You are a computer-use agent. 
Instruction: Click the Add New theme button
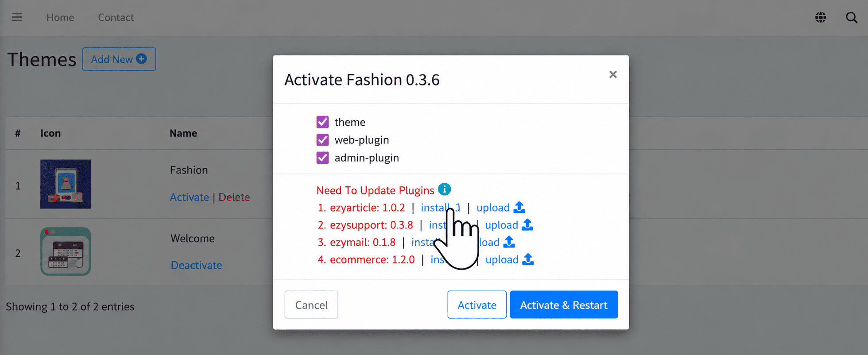[x=119, y=59]
